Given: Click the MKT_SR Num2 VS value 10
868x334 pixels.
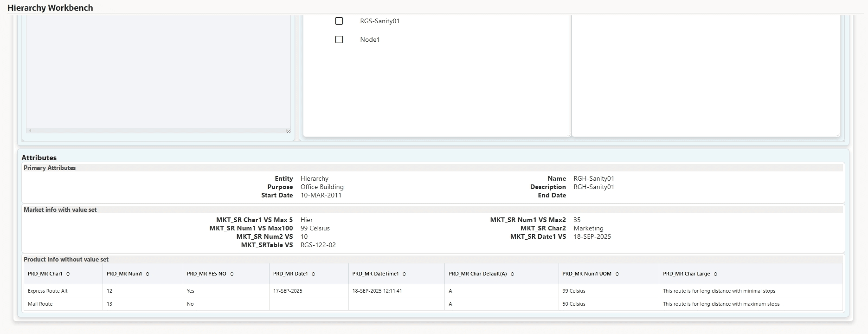Looking at the screenshot, I should tap(304, 236).
